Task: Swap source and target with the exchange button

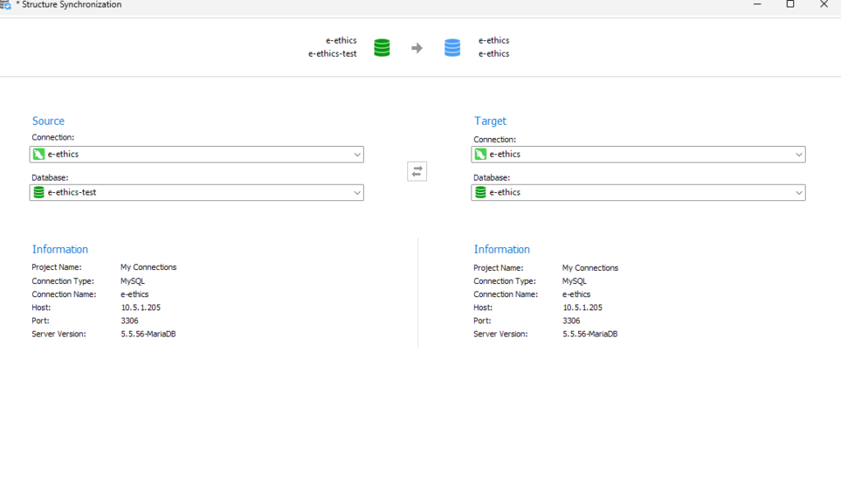Action: [417, 172]
